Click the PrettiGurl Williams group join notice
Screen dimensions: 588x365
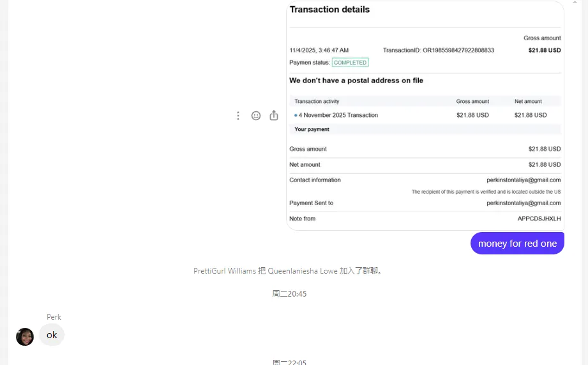click(x=289, y=271)
